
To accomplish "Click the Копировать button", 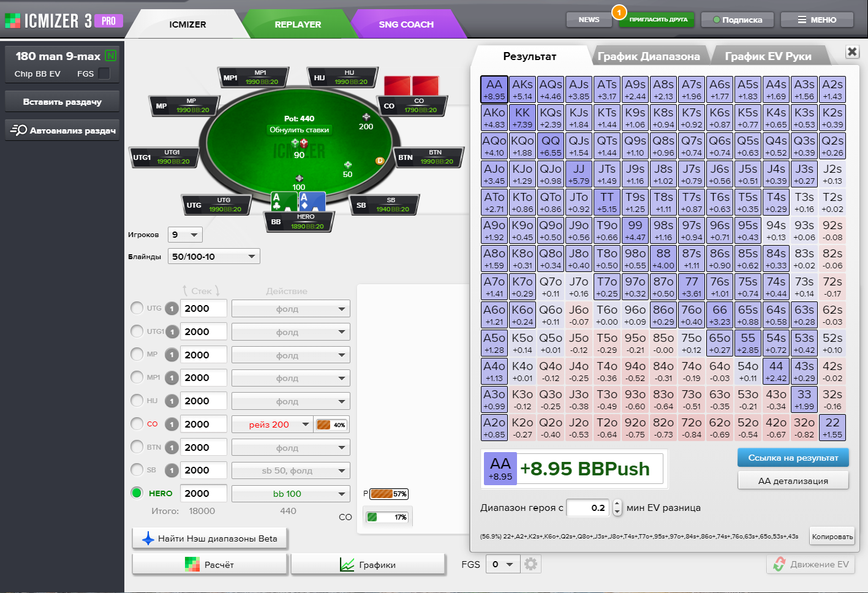I will pyautogui.click(x=832, y=537).
